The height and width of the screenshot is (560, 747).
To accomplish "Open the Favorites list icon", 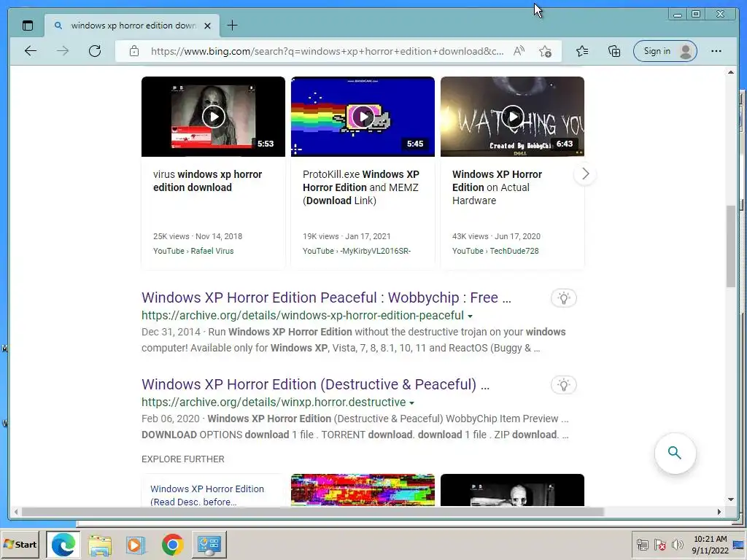I will point(581,51).
